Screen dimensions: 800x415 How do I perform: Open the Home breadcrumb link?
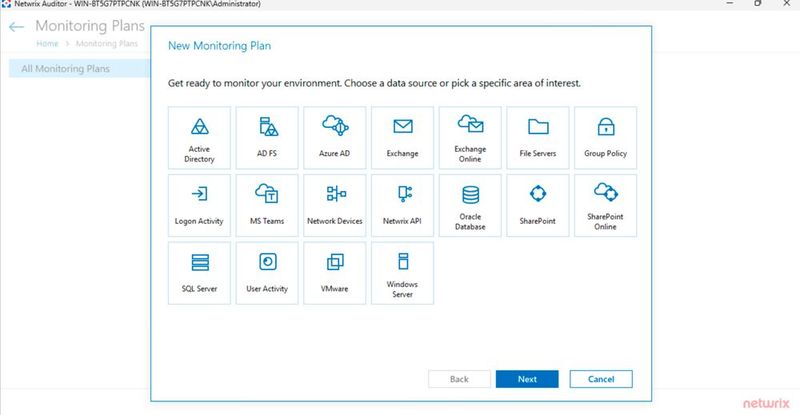[x=47, y=44]
